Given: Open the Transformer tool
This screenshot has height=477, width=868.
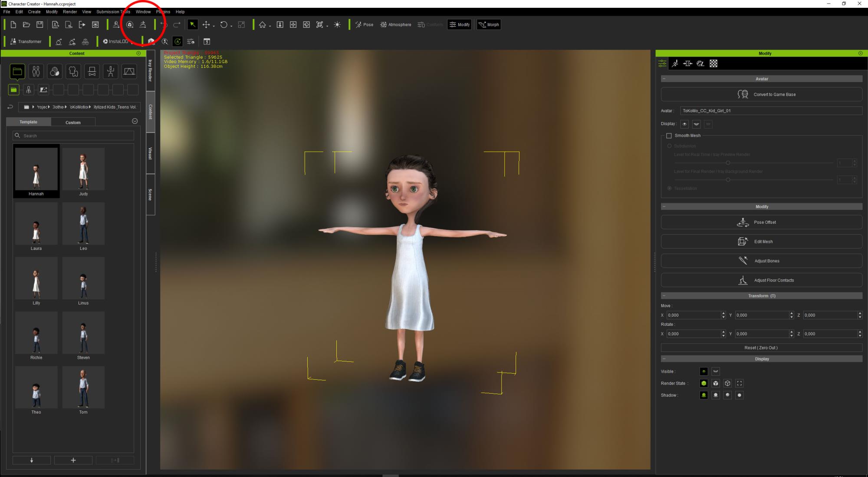Looking at the screenshot, I should 26,42.
